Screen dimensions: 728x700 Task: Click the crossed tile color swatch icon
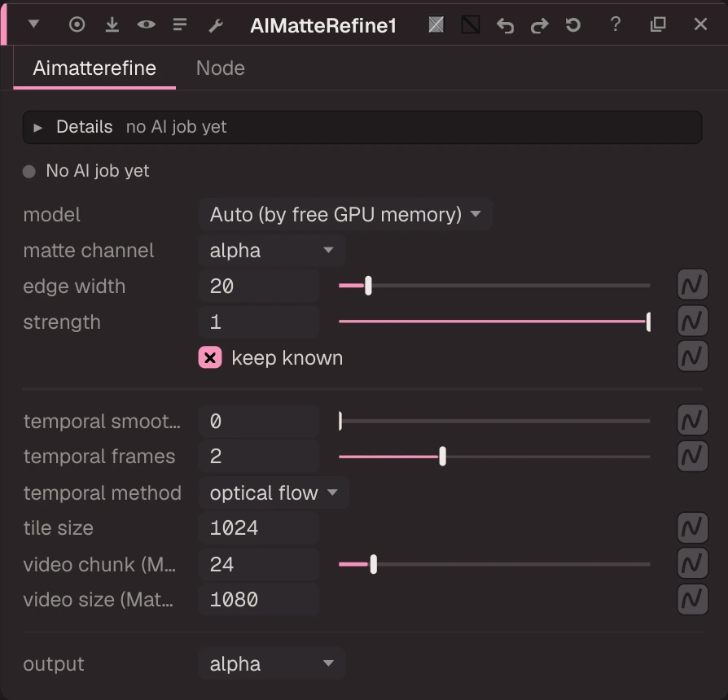436,24
